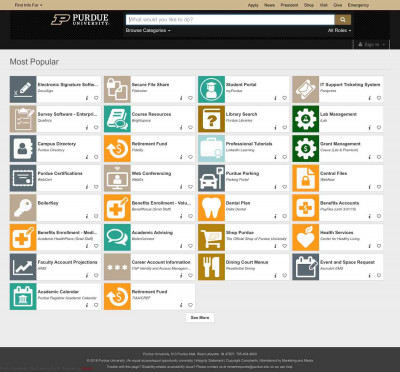Expand the Find Info For dropdown
Screen dimensions: 400x372
point(28,5)
